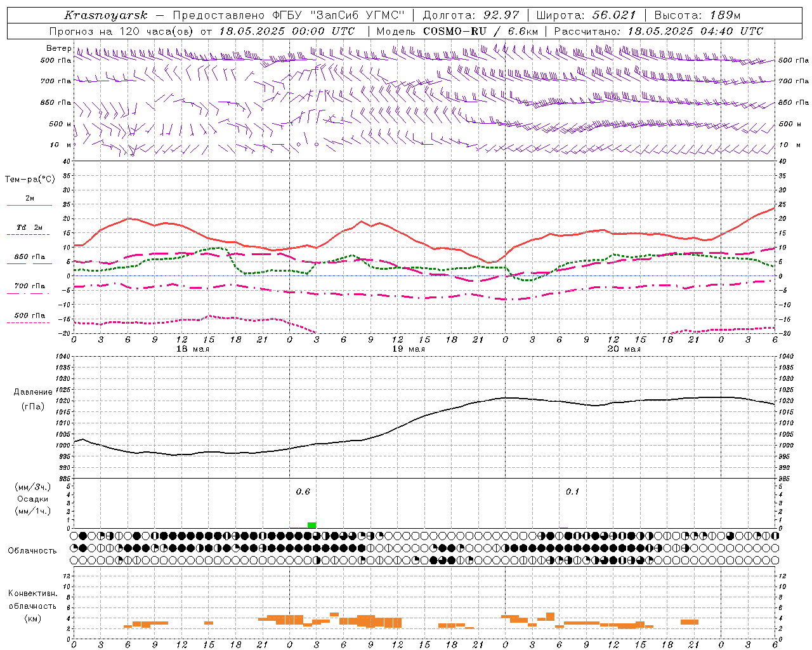
Task: Click the 18 мая date label
Action: click(192, 349)
